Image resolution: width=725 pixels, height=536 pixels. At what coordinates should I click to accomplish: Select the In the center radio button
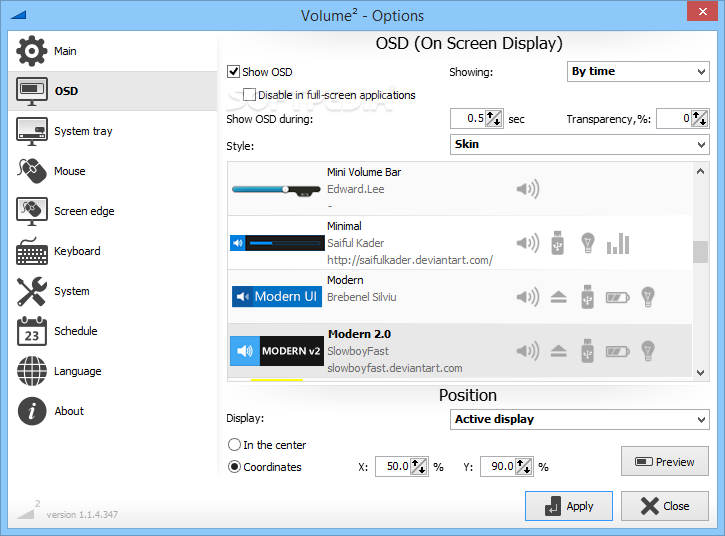[x=235, y=445]
